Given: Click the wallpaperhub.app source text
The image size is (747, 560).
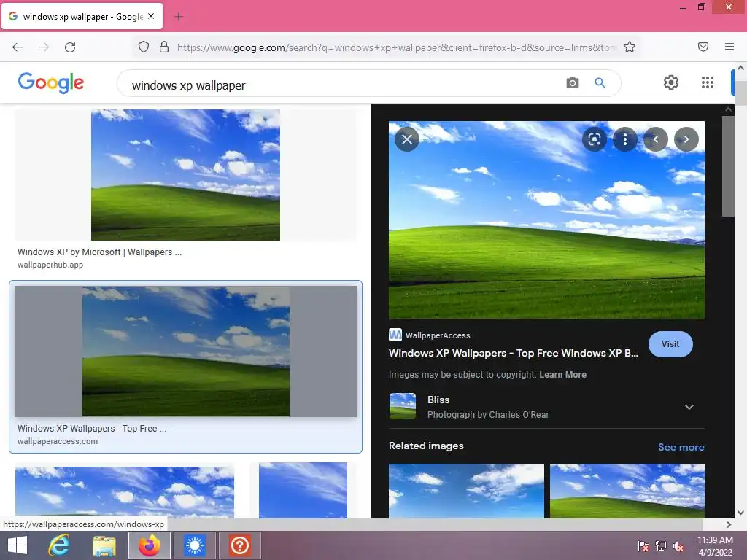Looking at the screenshot, I should click(50, 265).
